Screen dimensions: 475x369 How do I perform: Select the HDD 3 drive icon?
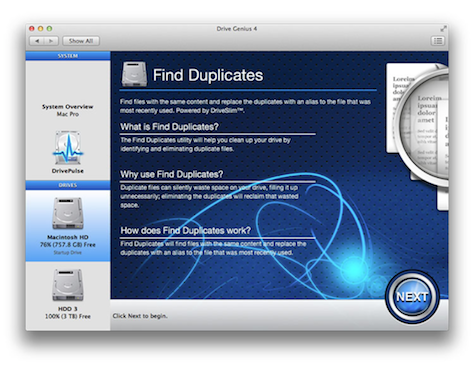[x=68, y=285]
